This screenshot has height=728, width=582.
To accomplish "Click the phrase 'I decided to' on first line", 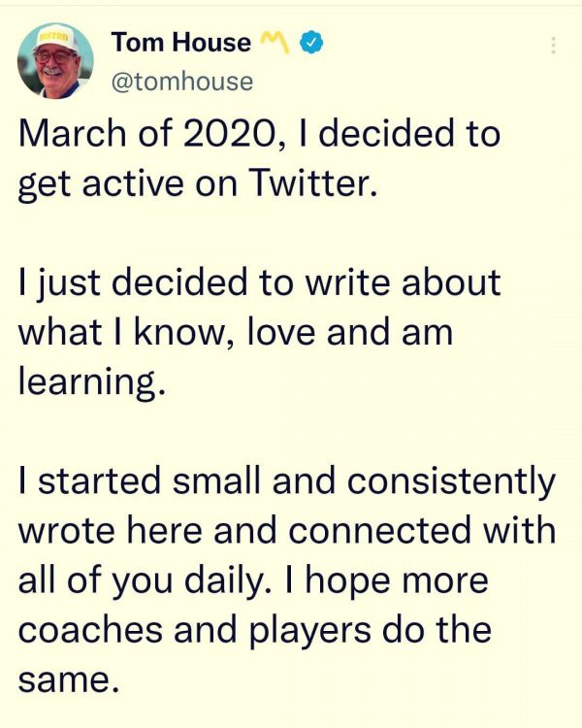I will [401, 132].
